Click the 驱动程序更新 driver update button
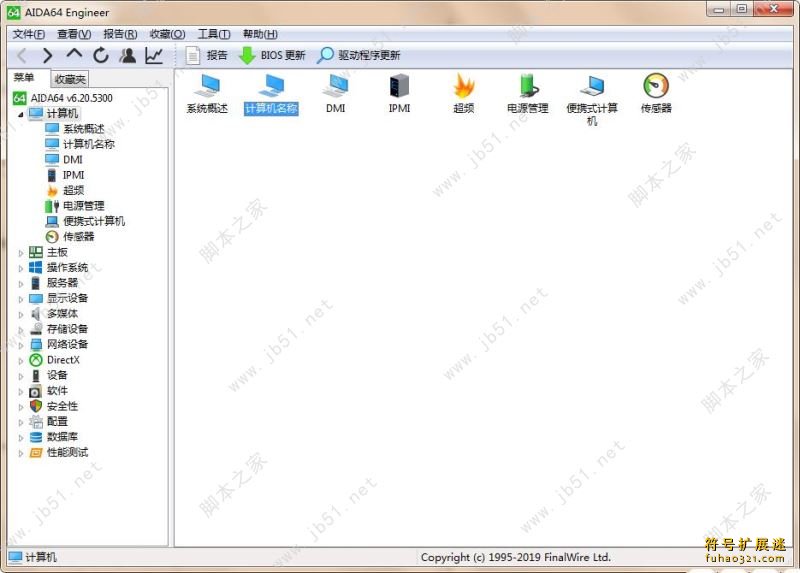800x573 pixels. (359, 56)
